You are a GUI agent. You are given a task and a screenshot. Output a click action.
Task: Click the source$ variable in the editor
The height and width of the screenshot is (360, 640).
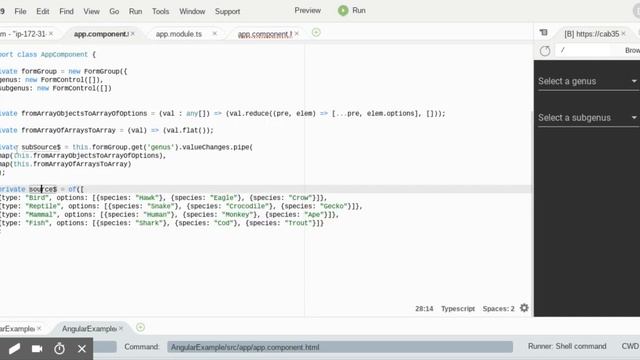[43, 189]
